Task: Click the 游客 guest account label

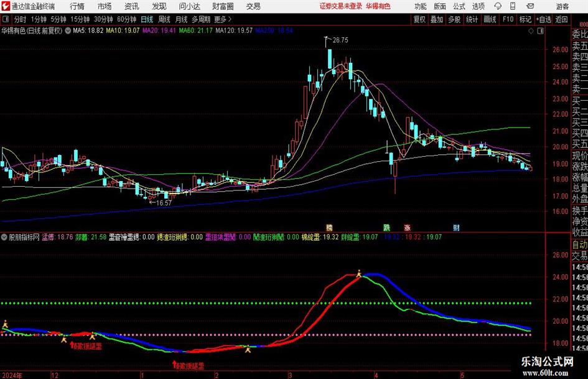Action: (562, 6)
